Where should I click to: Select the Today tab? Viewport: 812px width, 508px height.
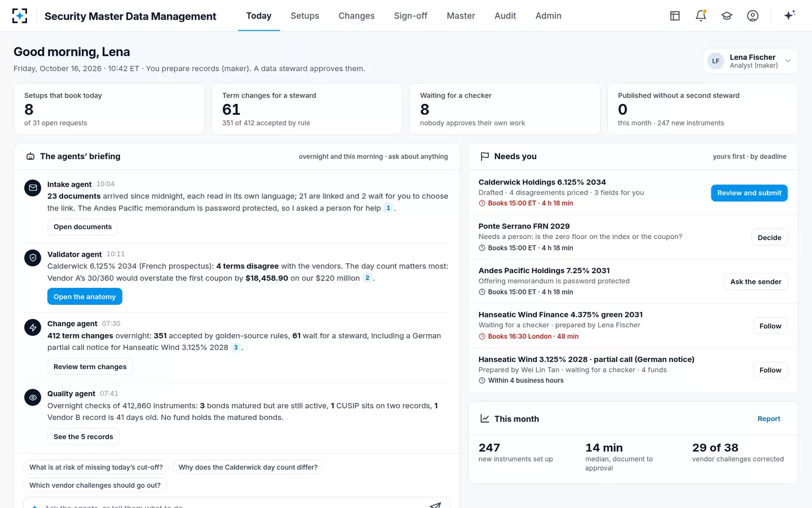[x=259, y=16]
